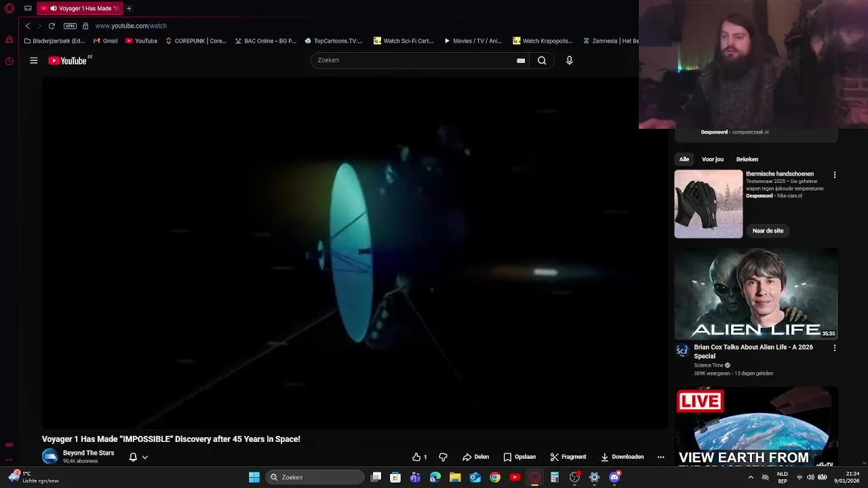Viewport: 868px width, 488px height.
Task: Open the Bladwijzerbalk bookmarks folder
Action: (54, 41)
